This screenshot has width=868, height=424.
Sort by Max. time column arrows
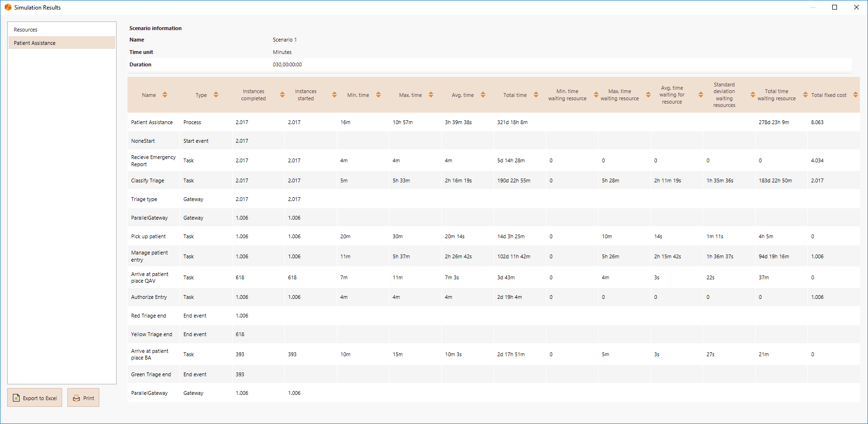(431, 95)
